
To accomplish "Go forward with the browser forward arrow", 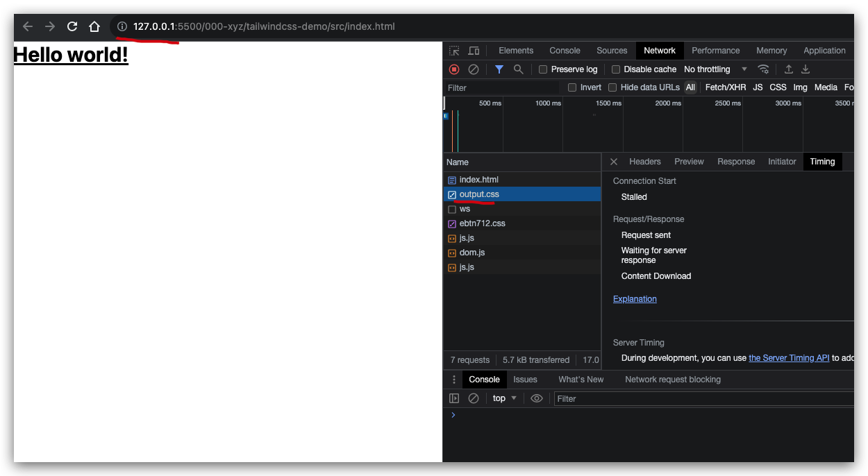I will [x=50, y=26].
